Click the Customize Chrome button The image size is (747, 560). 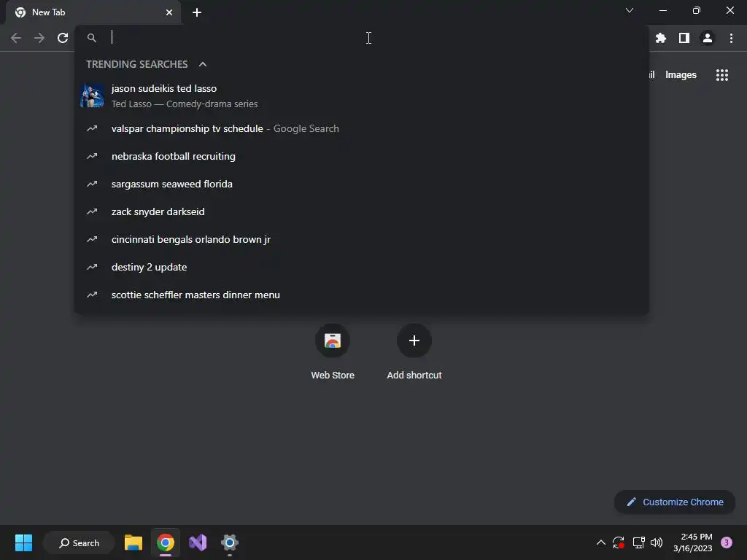coord(675,502)
